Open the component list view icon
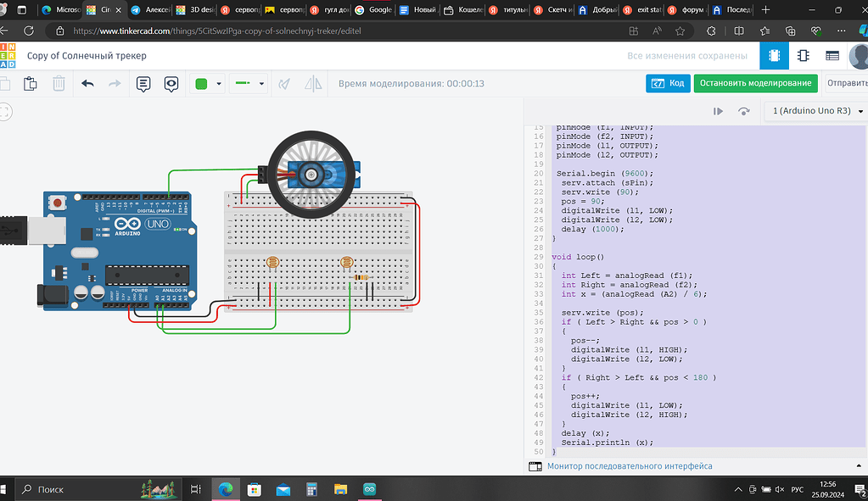Screen dimensions: 868x501 point(832,55)
